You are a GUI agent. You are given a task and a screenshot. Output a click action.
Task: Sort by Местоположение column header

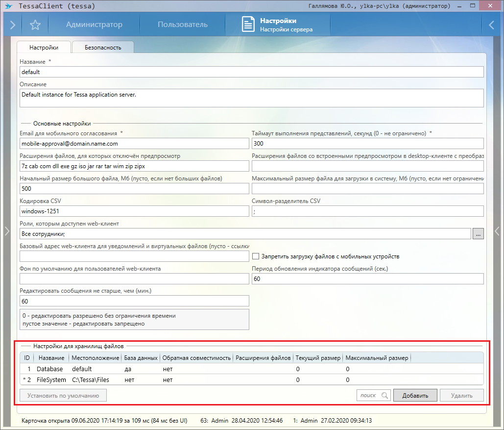coord(95,358)
